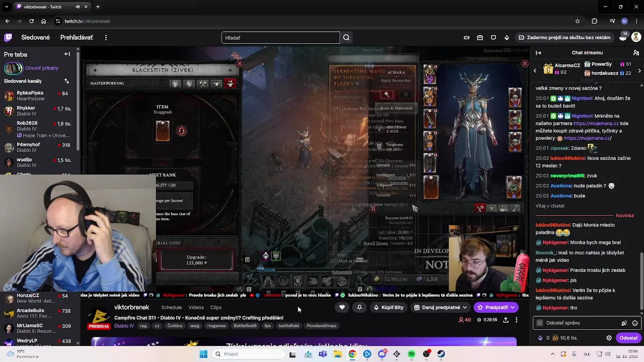Bookmark page with star icon
Viewport: 644px width, 362px height.
pyautogui.click(x=578, y=21)
